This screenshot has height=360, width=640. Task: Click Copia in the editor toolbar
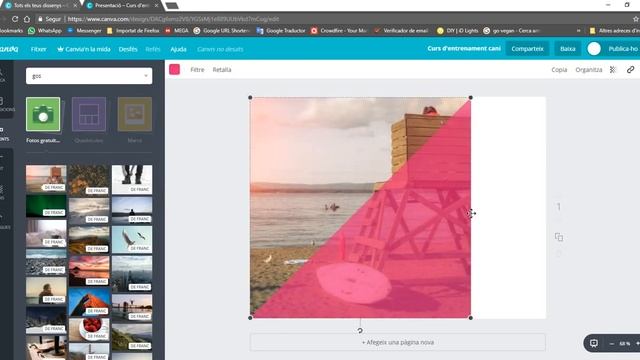point(559,70)
